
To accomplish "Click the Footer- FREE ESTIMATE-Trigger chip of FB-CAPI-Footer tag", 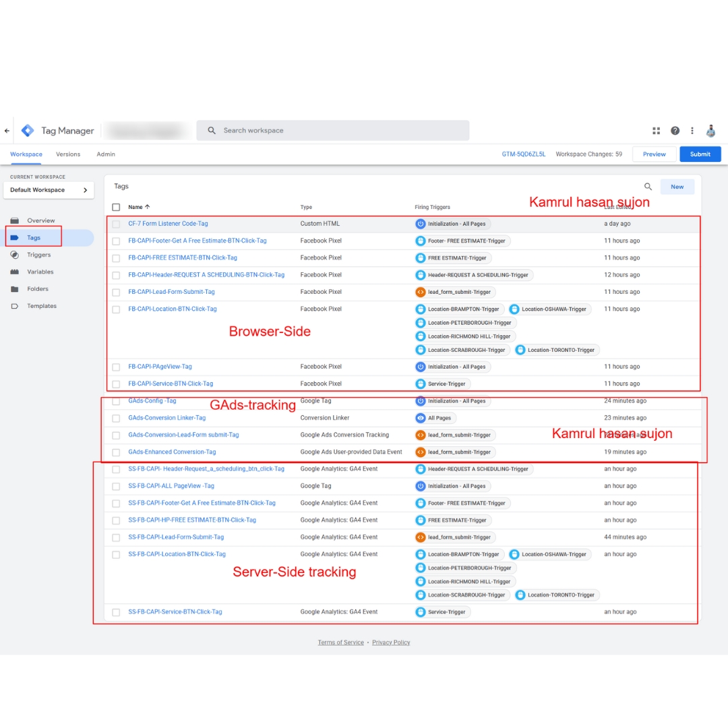I will (462, 241).
